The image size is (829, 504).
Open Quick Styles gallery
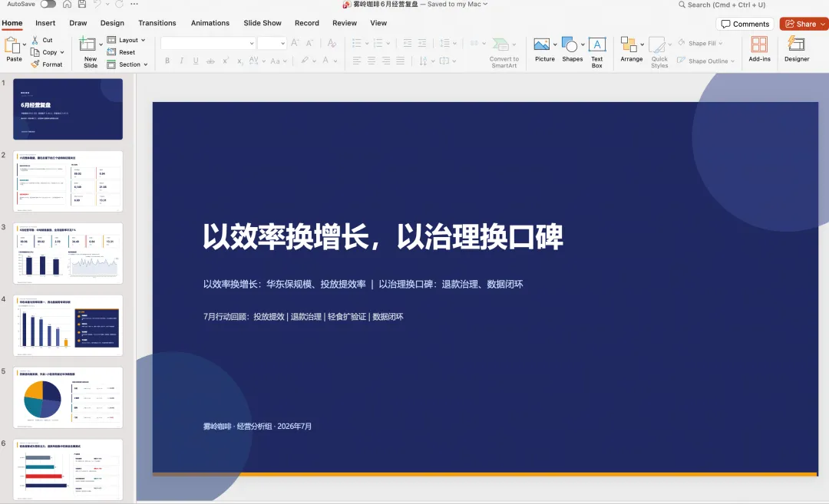(x=659, y=53)
